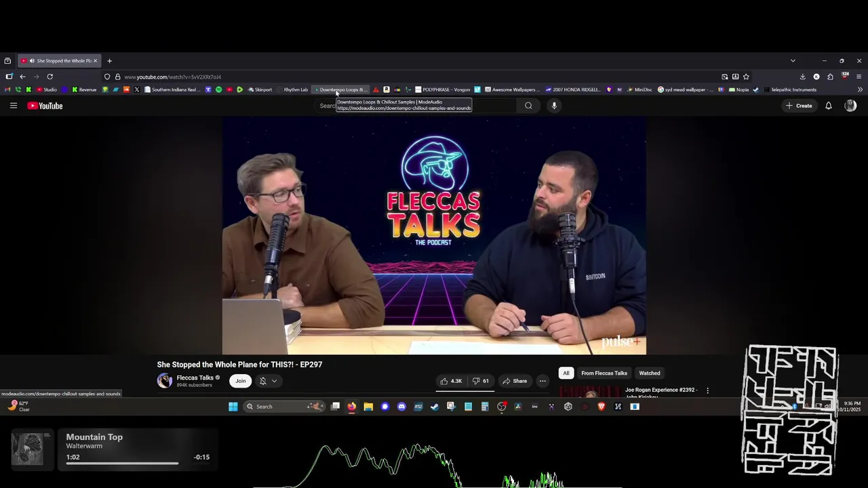The width and height of the screenshot is (868, 488).
Task: Open the X (Twitter) bookmark icon
Action: pos(137,89)
